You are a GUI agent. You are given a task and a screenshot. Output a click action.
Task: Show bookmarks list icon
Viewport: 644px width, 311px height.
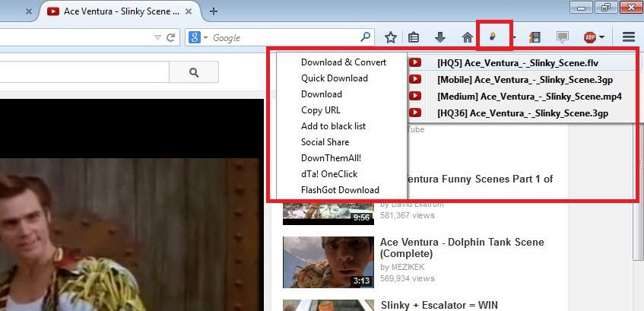414,38
